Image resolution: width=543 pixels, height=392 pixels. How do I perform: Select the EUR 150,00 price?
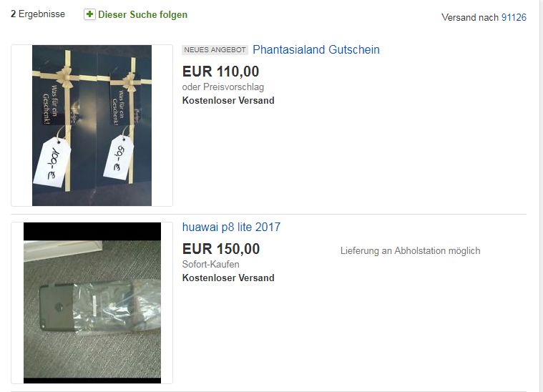click(221, 249)
